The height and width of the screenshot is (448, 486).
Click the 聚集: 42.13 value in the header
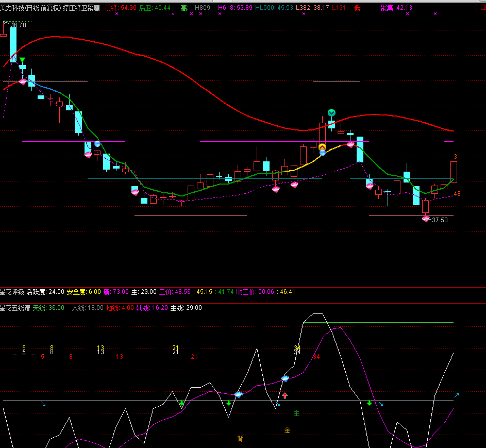click(x=396, y=8)
